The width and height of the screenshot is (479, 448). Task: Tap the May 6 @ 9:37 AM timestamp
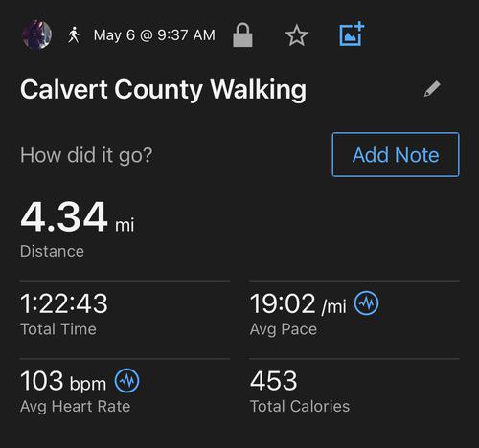pos(154,35)
